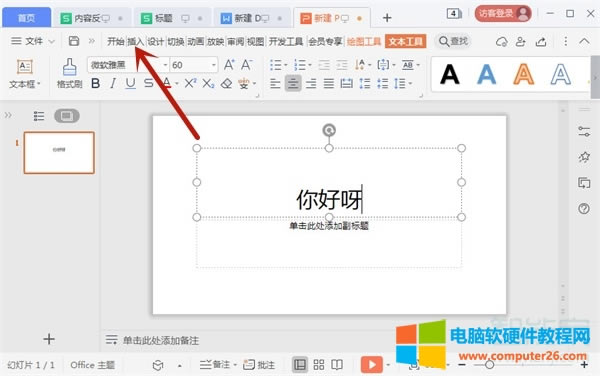Switch to slide sorter grid view
The width and height of the screenshot is (600, 376).
pyautogui.click(x=319, y=365)
